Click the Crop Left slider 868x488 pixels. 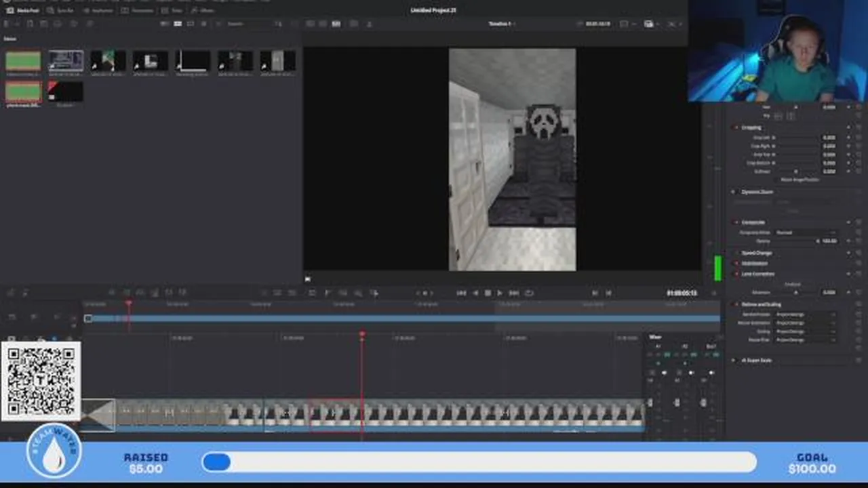click(795, 138)
